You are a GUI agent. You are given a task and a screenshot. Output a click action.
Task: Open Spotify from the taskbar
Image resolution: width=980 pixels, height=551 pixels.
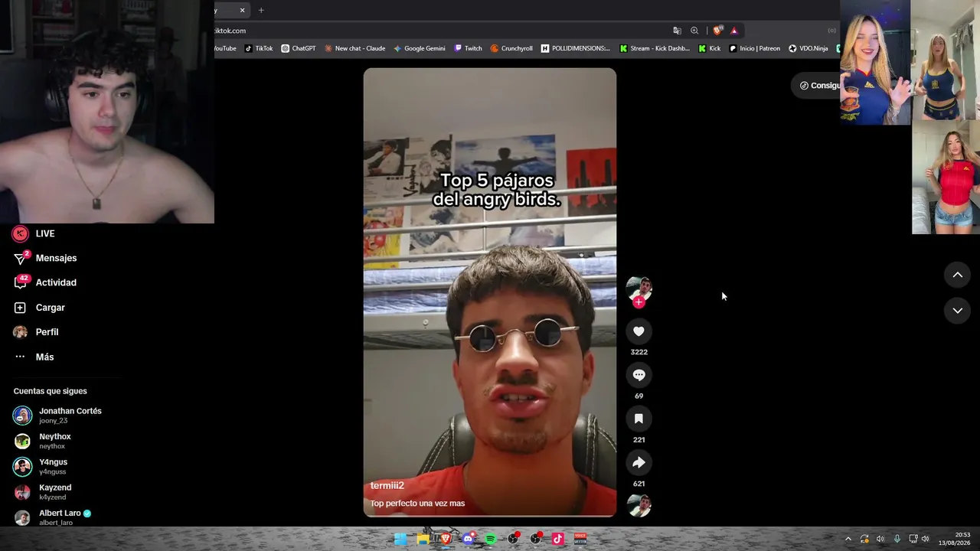click(x=491, y=539)
